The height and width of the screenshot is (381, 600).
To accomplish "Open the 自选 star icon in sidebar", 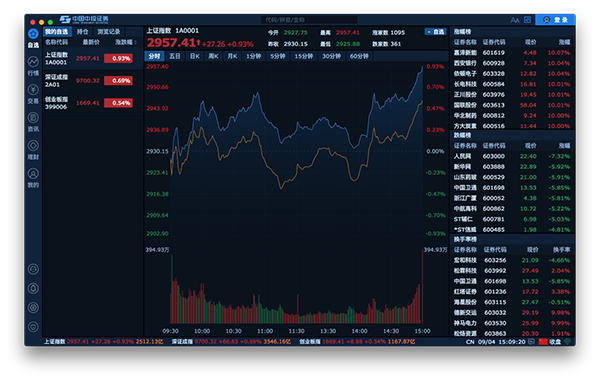I will (x=33, y=34).
